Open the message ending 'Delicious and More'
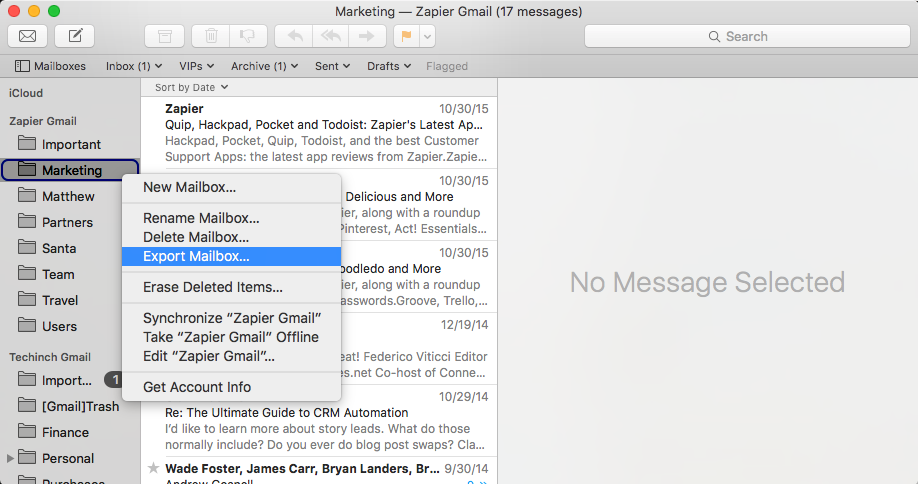Viewport: 918px width, 484px height. coord(419,205)
